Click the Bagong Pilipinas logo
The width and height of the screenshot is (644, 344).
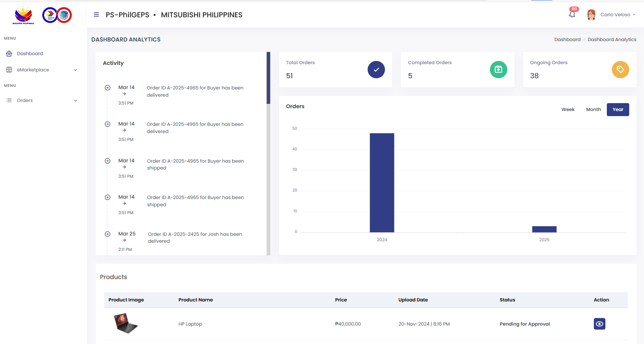tap(23, 15)
